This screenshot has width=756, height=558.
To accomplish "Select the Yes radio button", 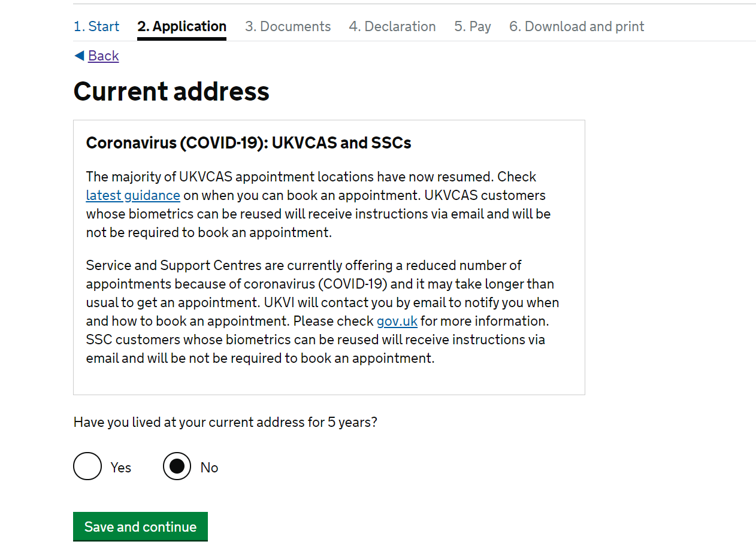I will coord(87,466).
